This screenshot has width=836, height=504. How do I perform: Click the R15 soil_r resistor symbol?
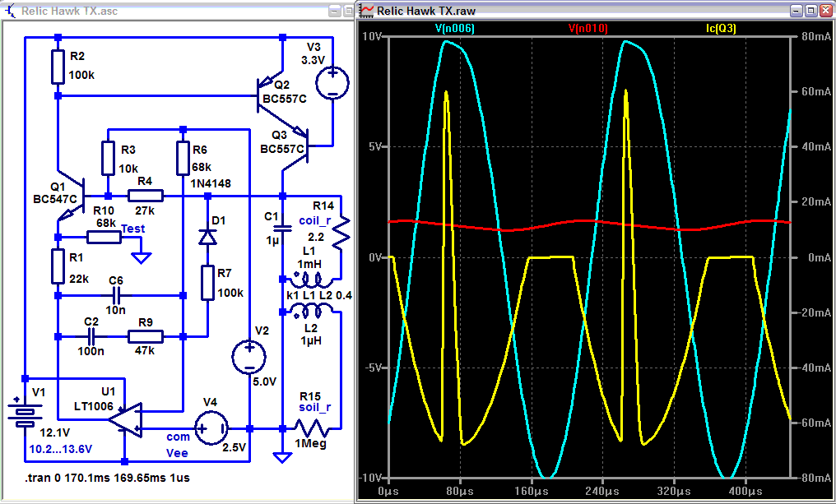tap(313, 428)
